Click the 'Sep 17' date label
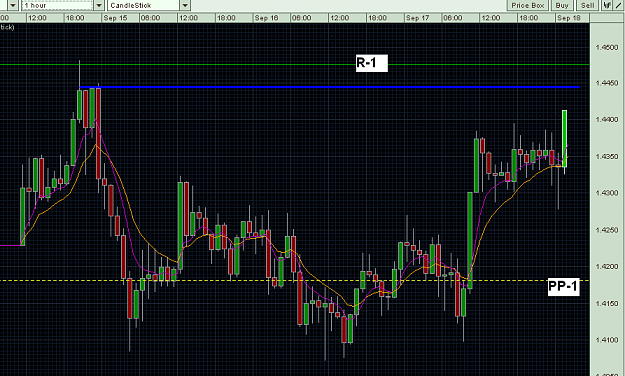625x376 pixels. [417, 18]
